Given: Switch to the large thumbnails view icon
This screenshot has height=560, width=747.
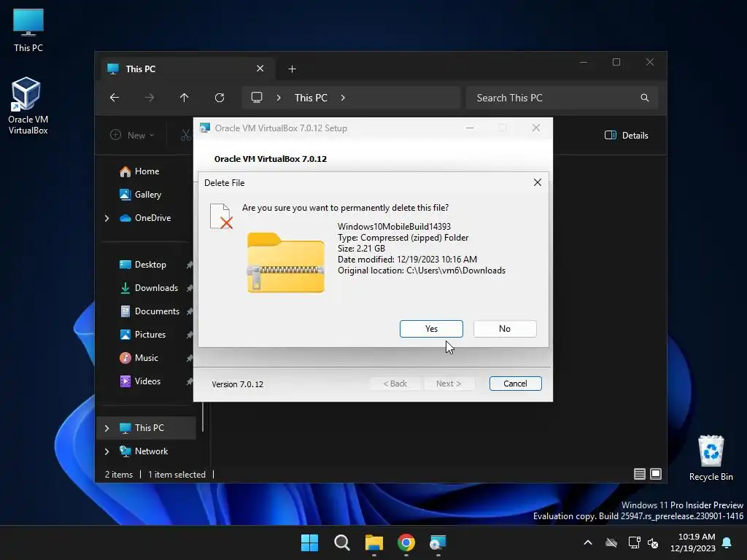Looking at the screenshot, I should [x=656, y=474].
